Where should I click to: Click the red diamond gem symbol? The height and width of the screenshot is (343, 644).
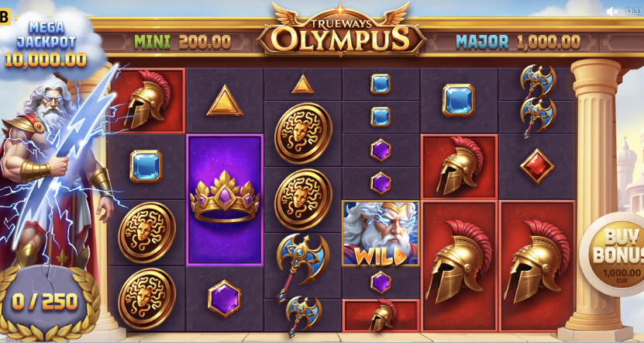tap(537, 166)
